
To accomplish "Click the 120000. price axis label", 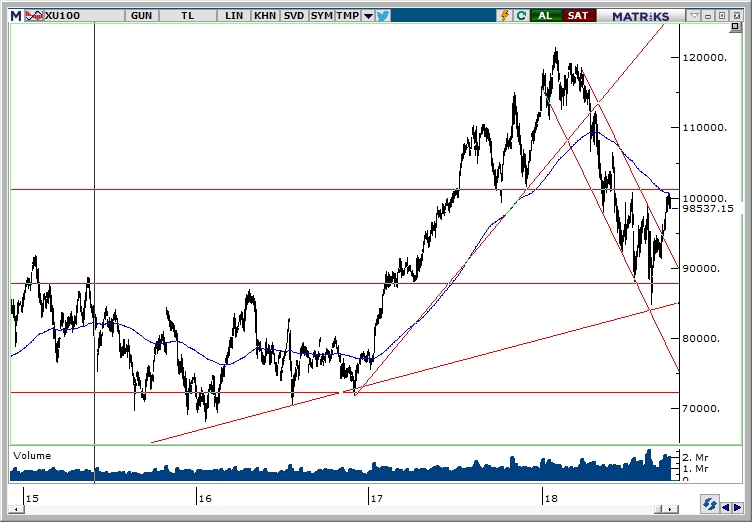I will (x=705, y=58).
